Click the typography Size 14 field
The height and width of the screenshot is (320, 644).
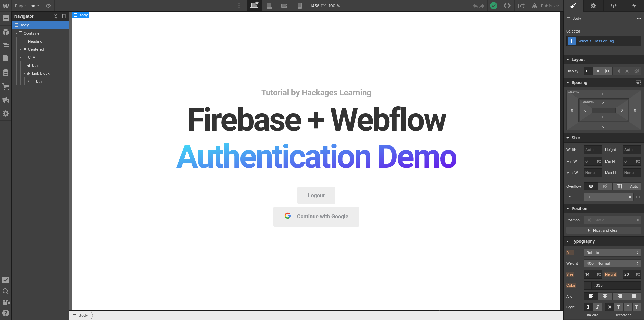(593, 274)
